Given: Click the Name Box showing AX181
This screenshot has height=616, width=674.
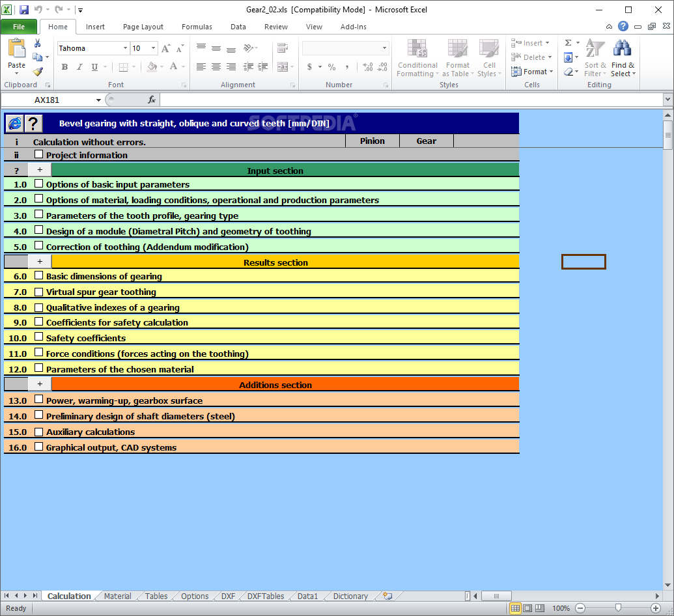Looking at the screenshot, I should click(48, 100).
